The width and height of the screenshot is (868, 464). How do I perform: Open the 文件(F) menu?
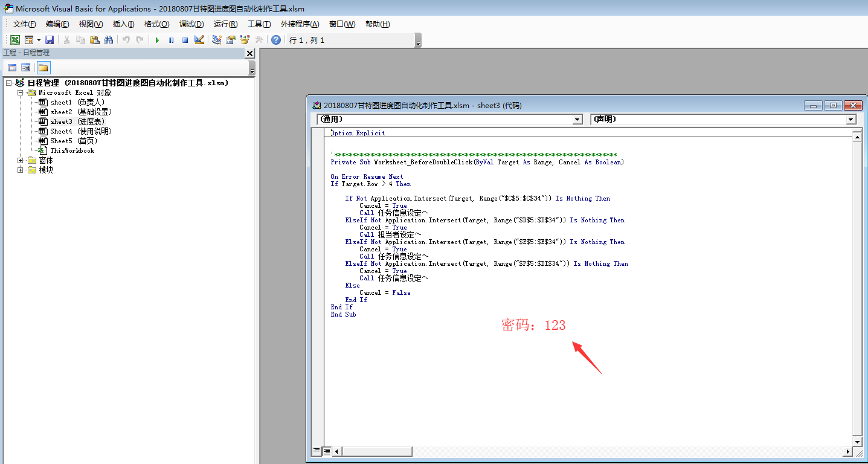click(x=25, y=24)
